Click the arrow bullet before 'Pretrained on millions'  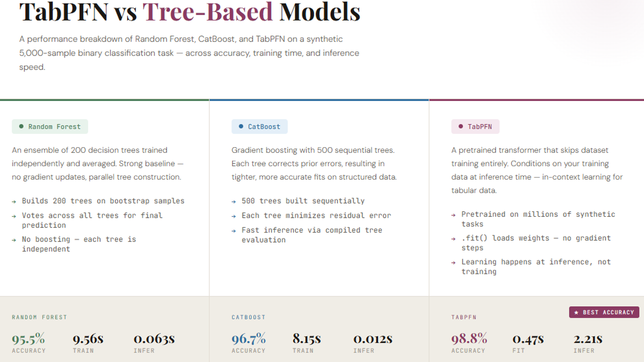(x=454, y=215)
